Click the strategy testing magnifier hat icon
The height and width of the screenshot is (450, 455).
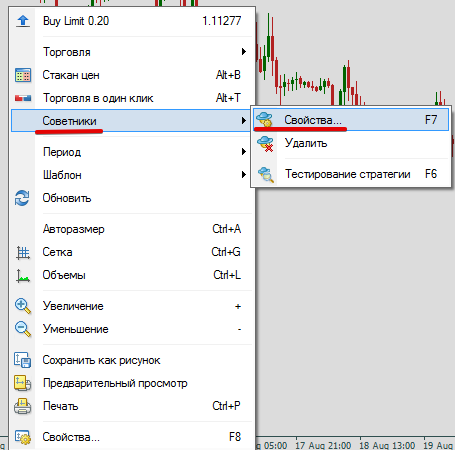[x=266, y=174]
